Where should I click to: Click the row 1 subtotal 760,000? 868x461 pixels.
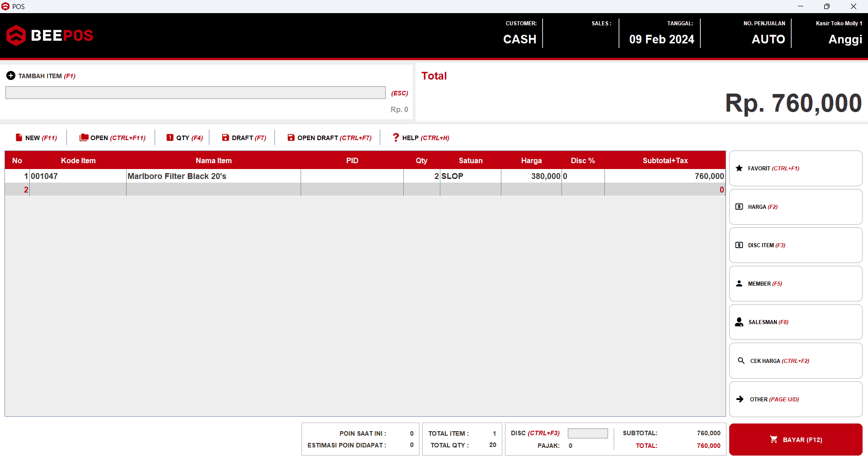click(665, 176)
